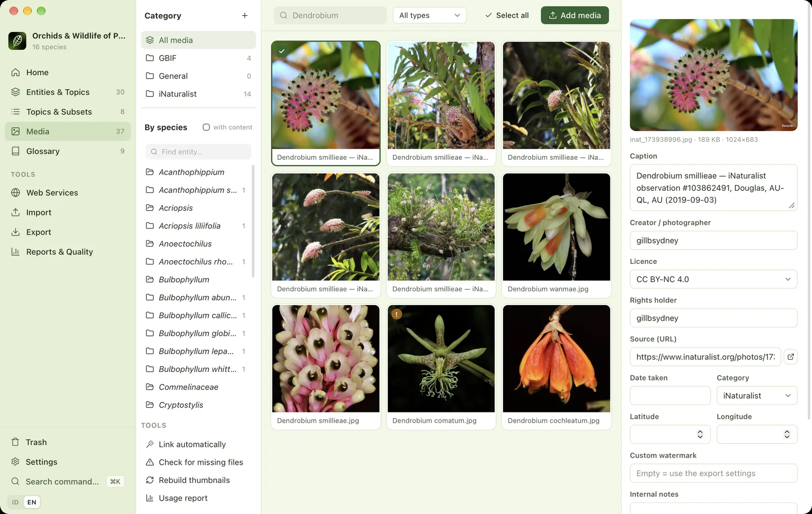Switch language to ID
The width and height of the screenshot is (812, 514).
click(x=15, y=502)
